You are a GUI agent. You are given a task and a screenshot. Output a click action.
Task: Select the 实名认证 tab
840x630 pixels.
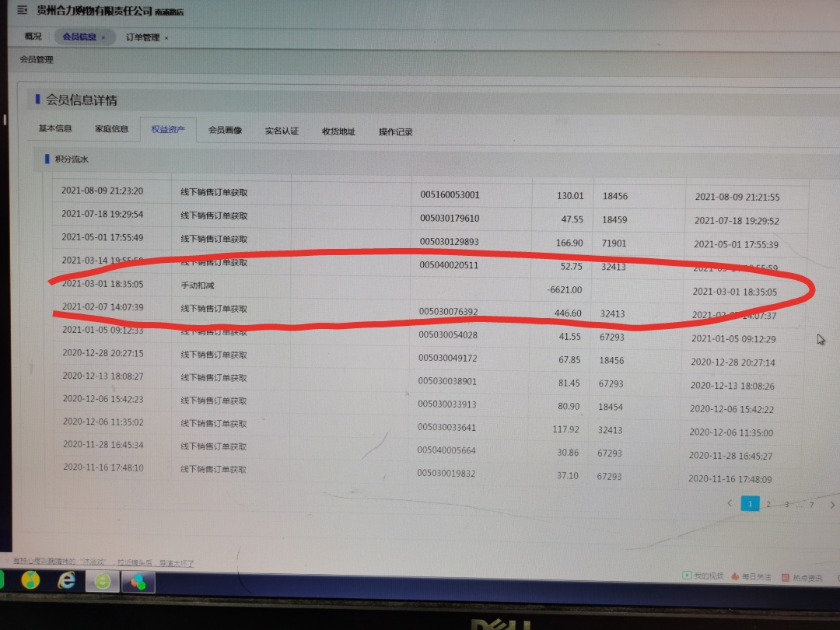(x=282, y=131)
